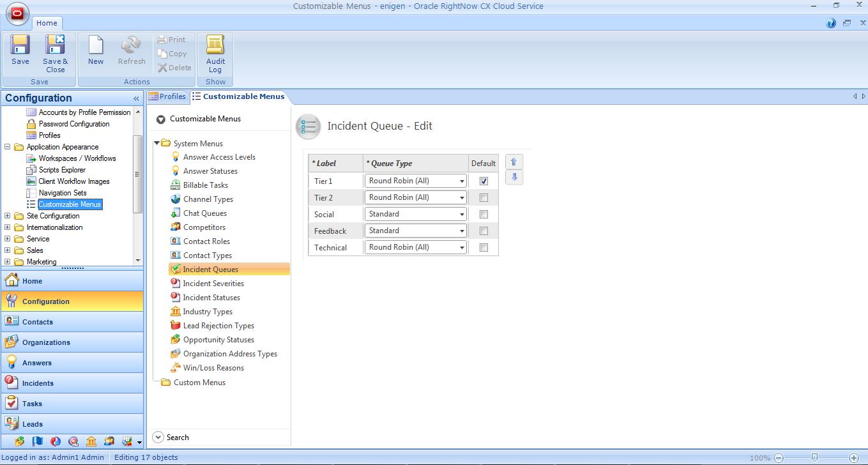Select Incident Severities in System Menus
868x465 pixels.
[213, 284]
